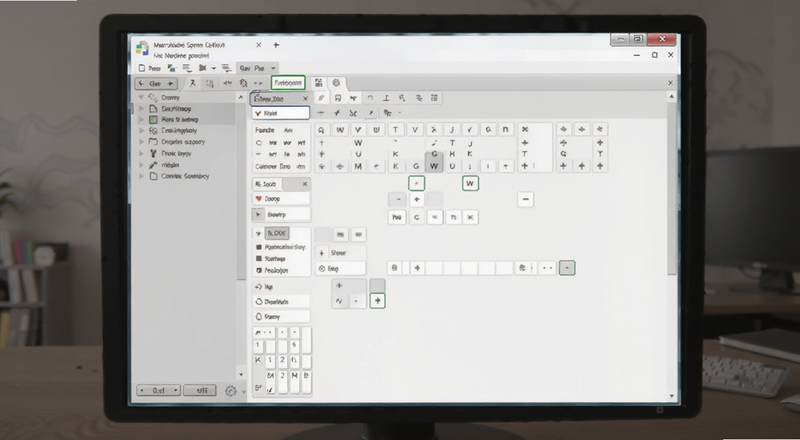Click the green-outlined W key

point(470,183)
